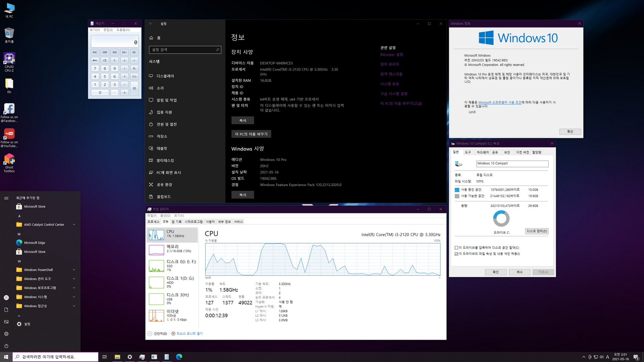Click the Settings gear taskbar icon
The width and height of the screenshot is (644, 362).
pos(130,357)
